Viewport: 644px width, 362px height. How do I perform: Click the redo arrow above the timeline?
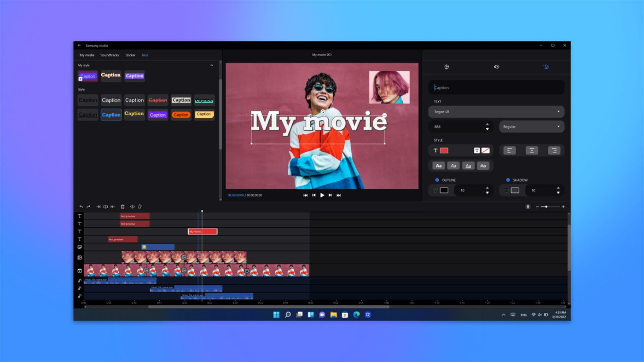click(x=88, y=207)
